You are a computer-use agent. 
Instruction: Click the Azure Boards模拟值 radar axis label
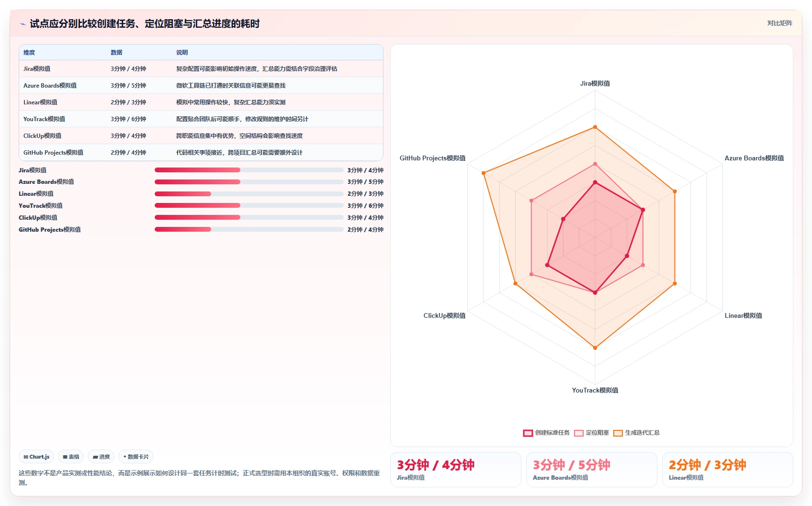pyautogui.click(x=754, y=158)
